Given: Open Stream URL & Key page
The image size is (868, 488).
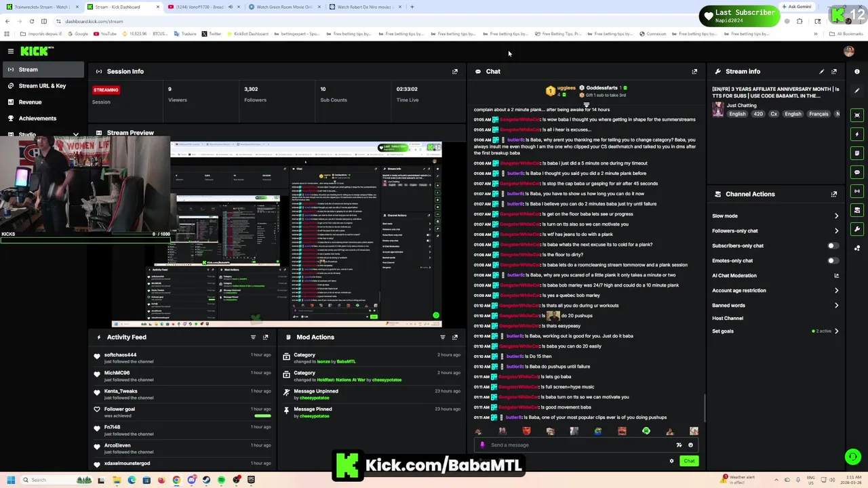Looking at the screenshot, I should point(42,86).
